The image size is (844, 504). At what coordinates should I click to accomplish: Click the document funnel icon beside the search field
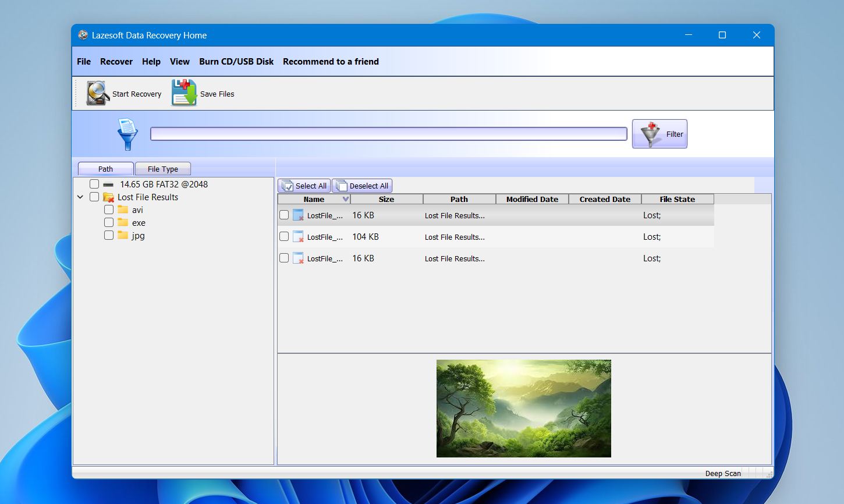127,134
